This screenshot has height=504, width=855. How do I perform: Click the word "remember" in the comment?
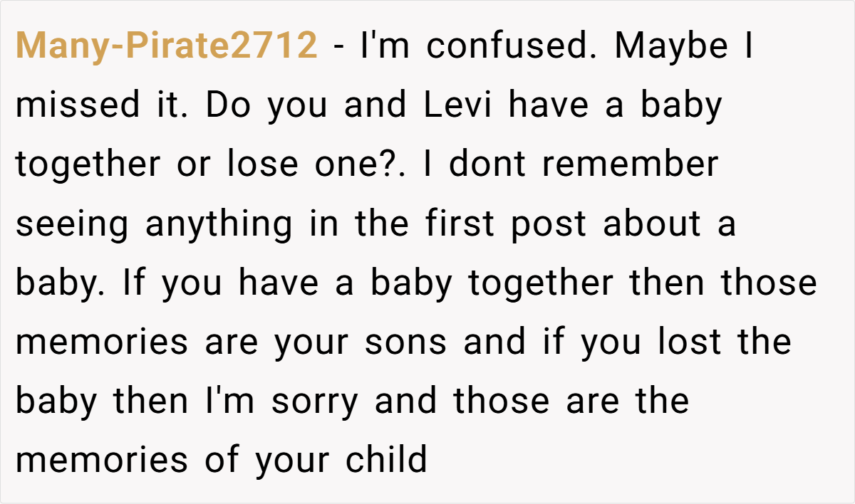click(631, 164)
